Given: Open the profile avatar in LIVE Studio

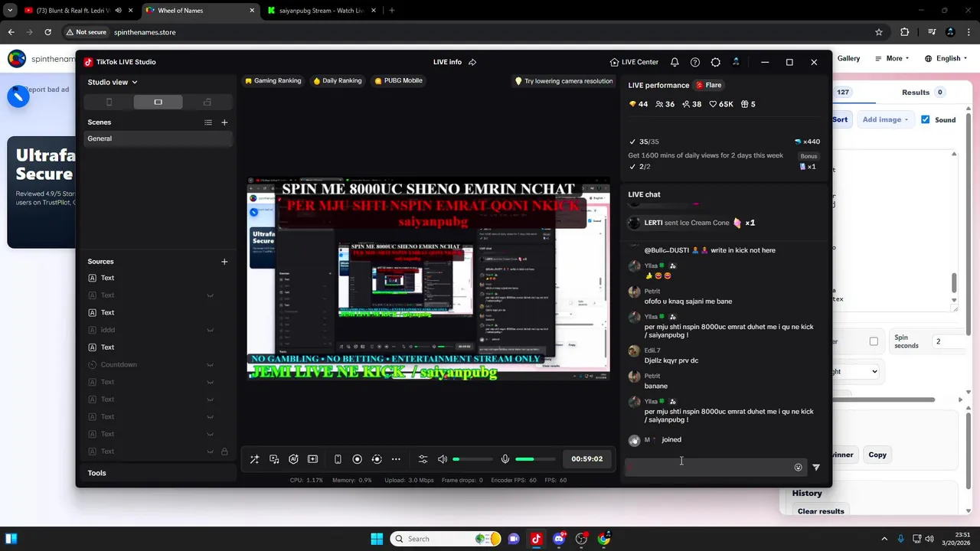Looking at the screenshot, I should [736, 62].
